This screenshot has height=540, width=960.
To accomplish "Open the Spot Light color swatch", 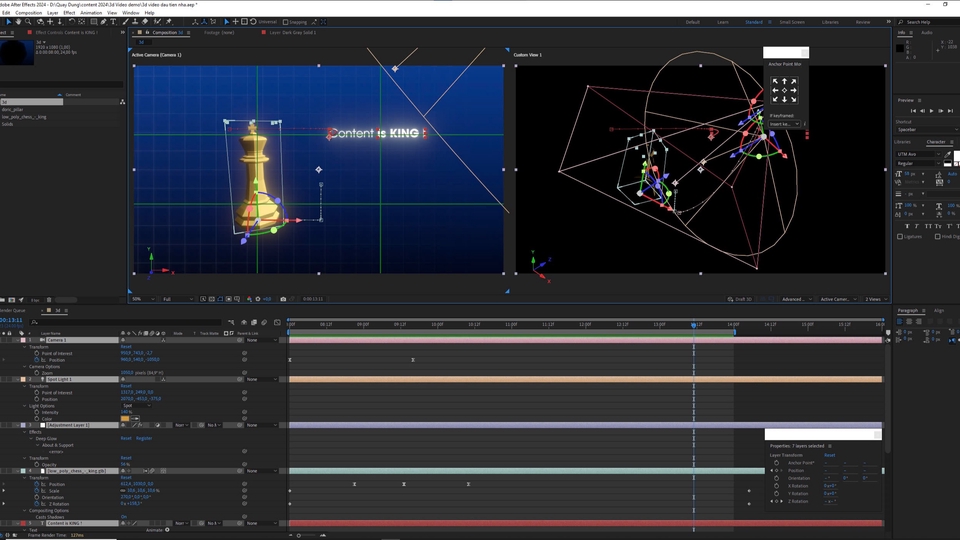I will [x=125, y=419].
